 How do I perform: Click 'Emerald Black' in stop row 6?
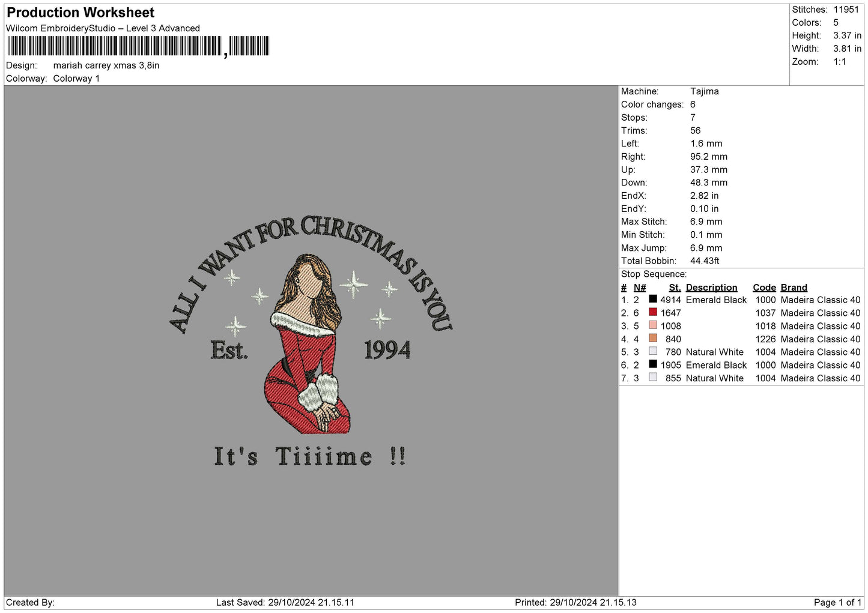click(x=716, y=365)
